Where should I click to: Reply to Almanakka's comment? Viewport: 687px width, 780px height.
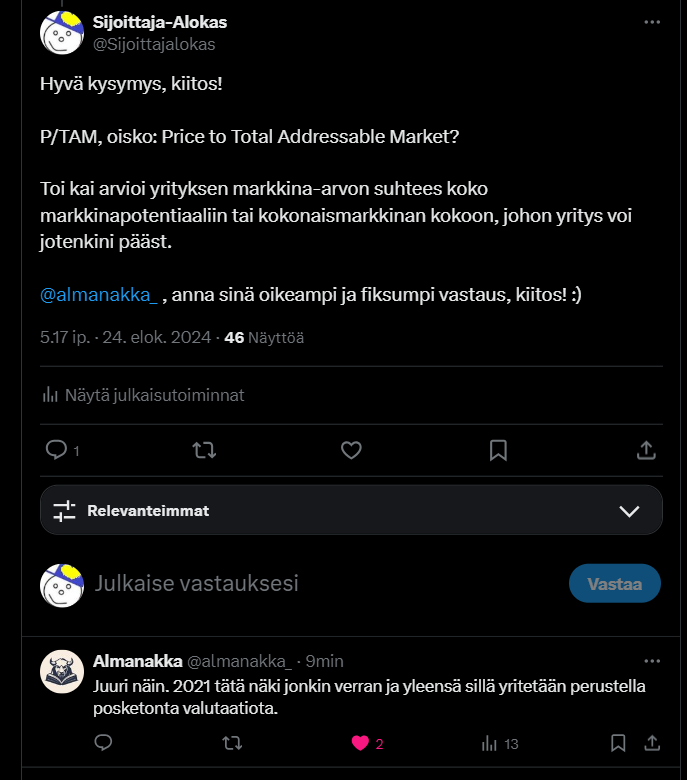click(102, 743)
